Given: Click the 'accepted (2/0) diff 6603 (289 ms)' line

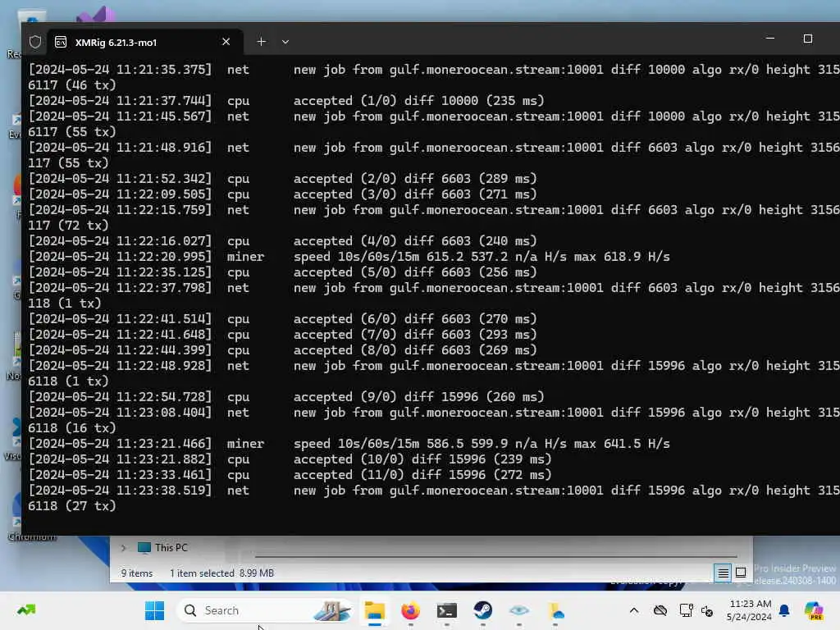Looking at the screenshot, I should pyautogui.click(x=414, y=178).
